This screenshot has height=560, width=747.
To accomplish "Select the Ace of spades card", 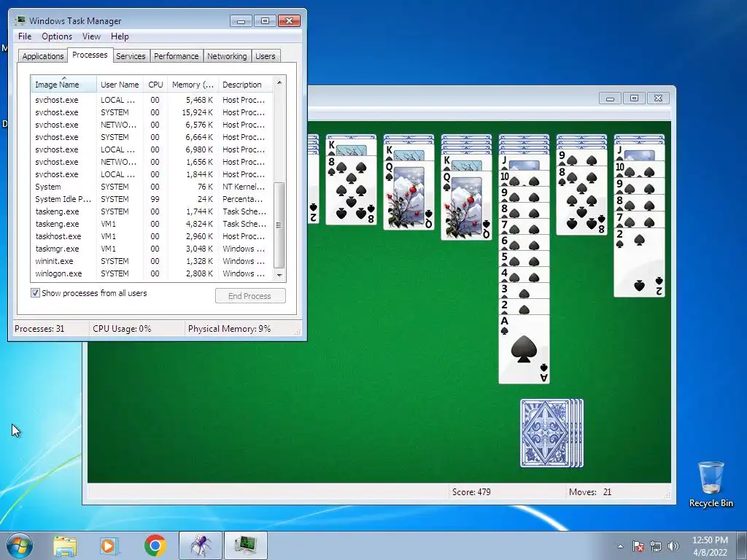I will pos(524,349).
